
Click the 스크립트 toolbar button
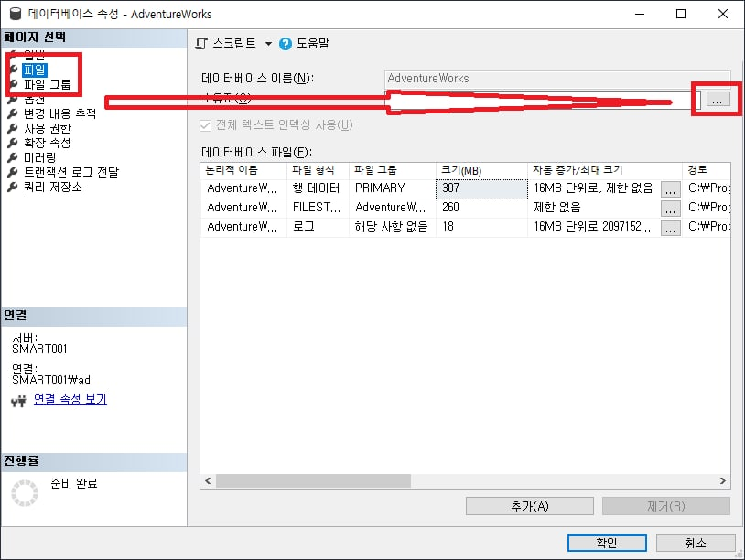point(226,44)
